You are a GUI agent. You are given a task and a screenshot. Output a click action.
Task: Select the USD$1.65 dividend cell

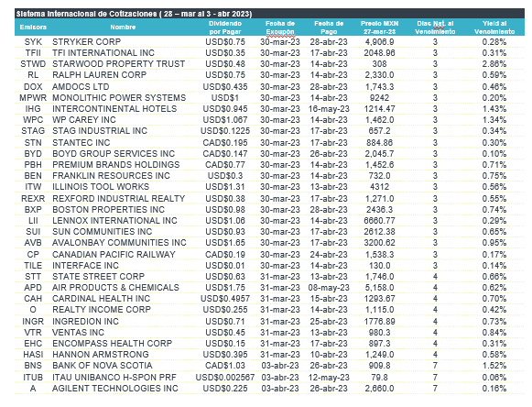point(225,243)
